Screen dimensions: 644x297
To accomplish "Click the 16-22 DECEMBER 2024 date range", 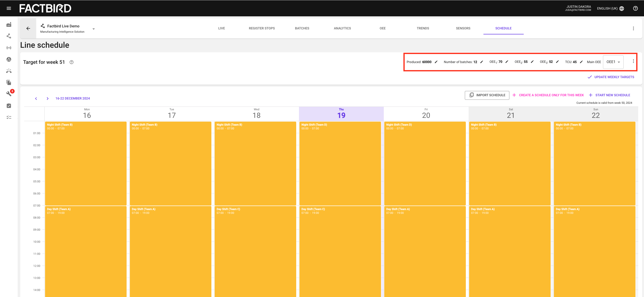I will [x=72, y=98].
